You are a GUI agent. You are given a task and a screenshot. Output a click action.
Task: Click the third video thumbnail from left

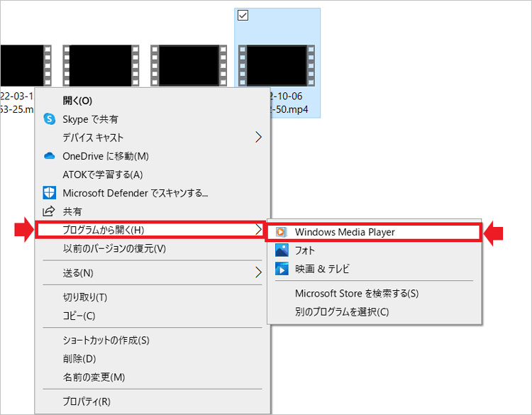click(189, 65)
